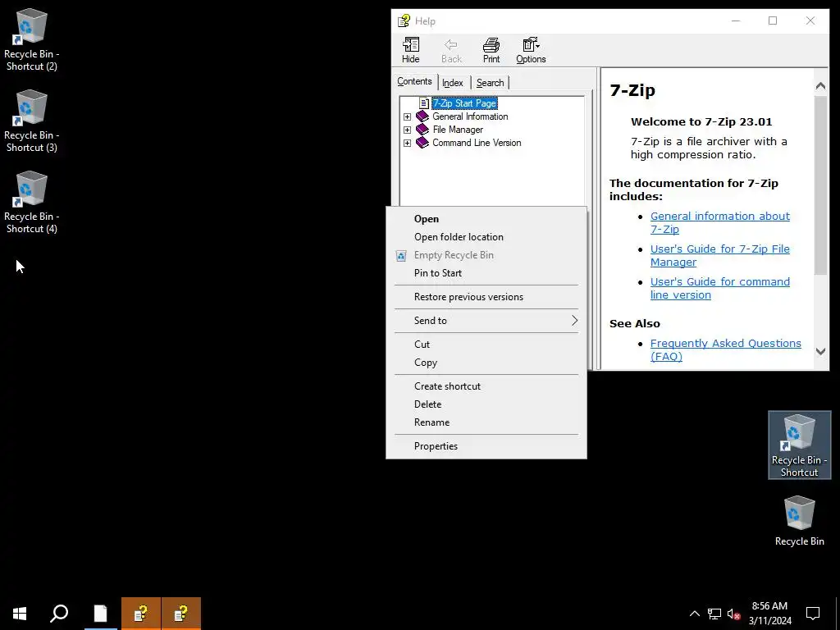The image size is (840, 630).
Task: Click the General Information book icon
Action: (422, 116)
